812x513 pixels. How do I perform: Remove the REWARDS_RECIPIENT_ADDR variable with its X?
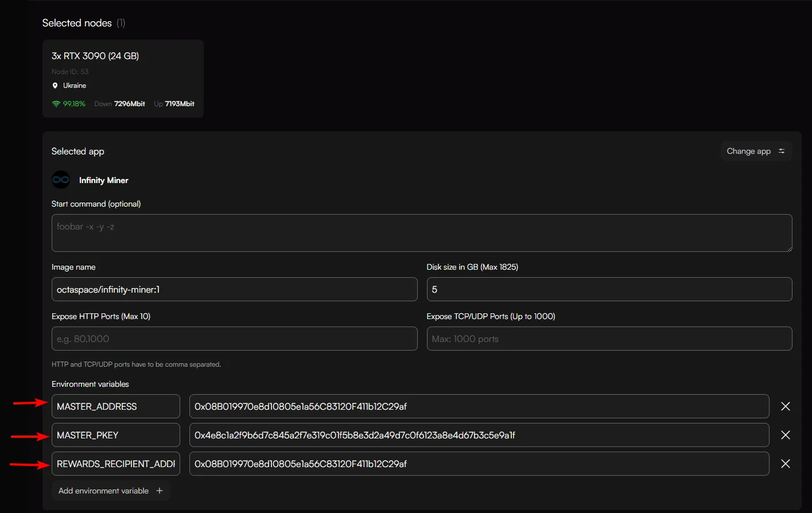coord(786,464)
